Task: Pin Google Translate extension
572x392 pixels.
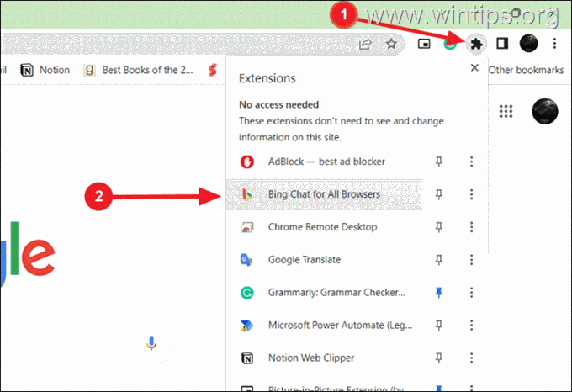Action: pos(439,260)
